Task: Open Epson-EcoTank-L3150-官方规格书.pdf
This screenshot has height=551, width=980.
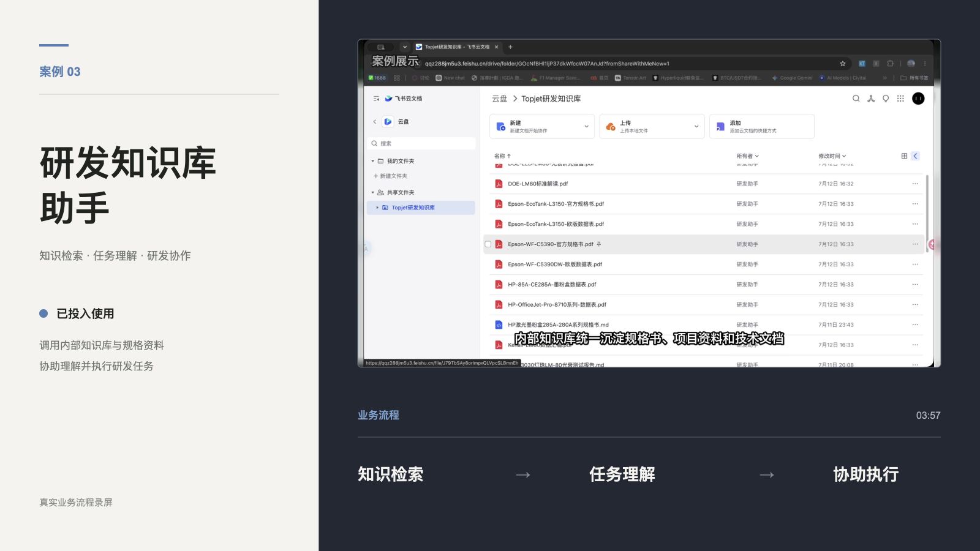Action: pyautogui.click(x=556, y=204)
